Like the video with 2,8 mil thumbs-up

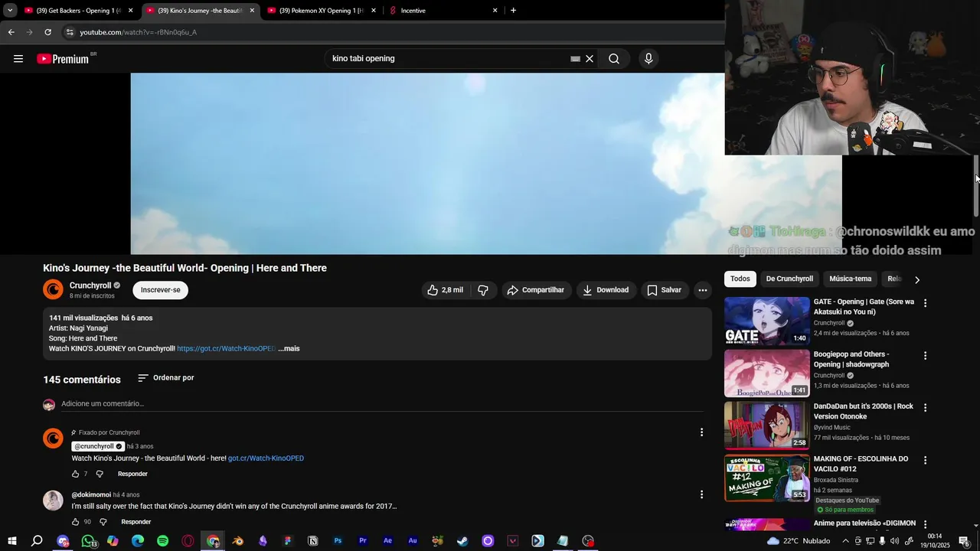pos(445,290)
